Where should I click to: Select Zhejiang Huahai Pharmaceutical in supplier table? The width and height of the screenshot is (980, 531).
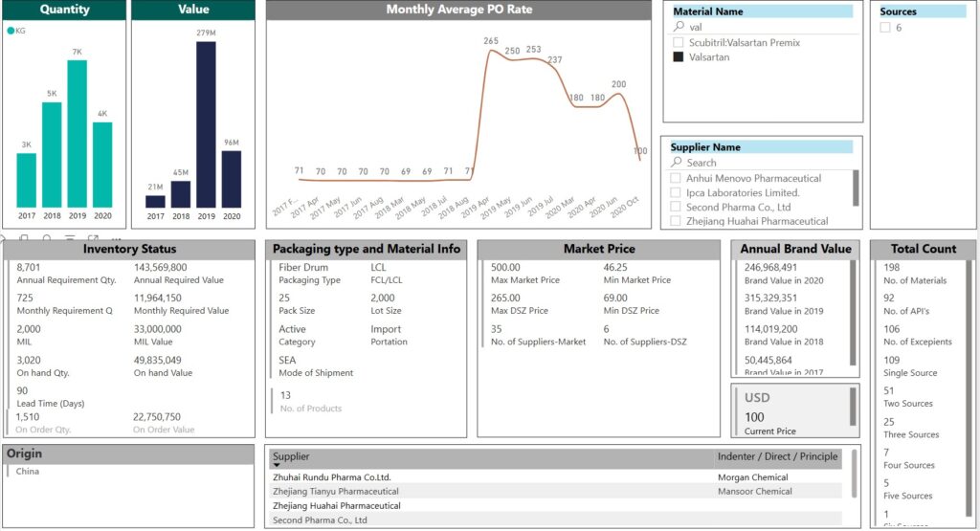[337, 506]
